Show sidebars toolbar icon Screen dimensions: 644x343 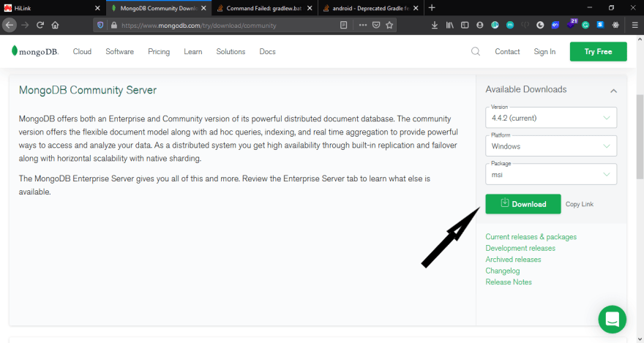pyautogui.click(x=465, y=25)
